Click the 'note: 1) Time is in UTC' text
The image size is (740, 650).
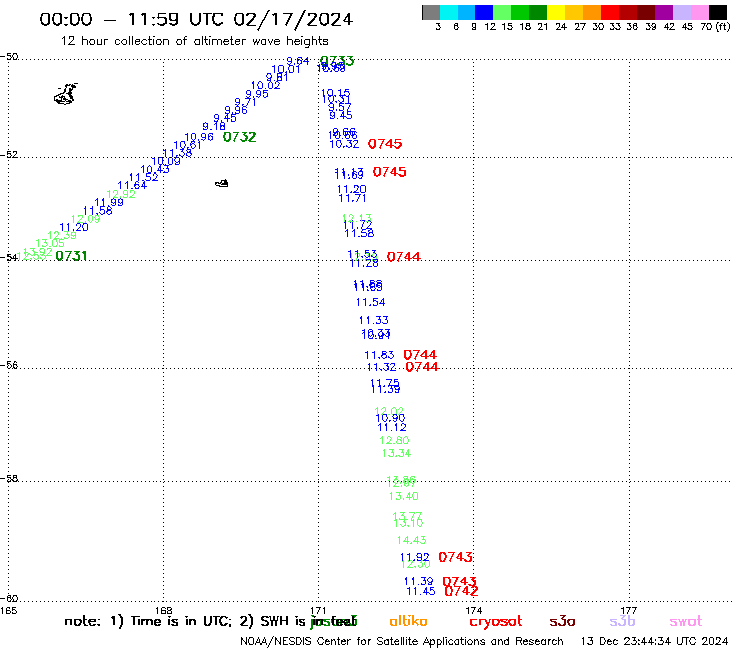coord(148,621)
